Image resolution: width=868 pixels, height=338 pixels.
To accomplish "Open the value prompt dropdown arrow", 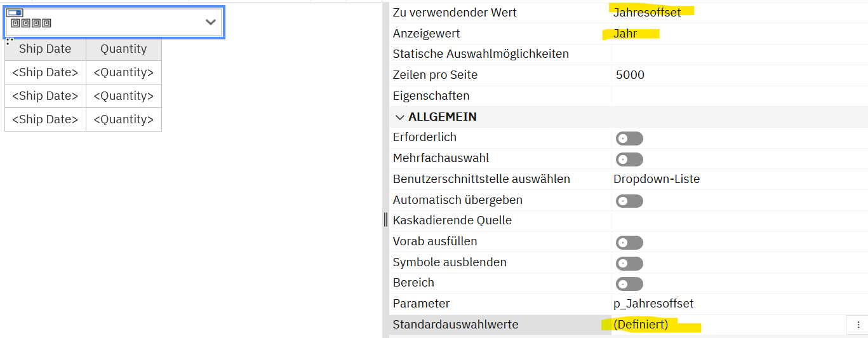I will pyautogui.click(x=211, y=22).
